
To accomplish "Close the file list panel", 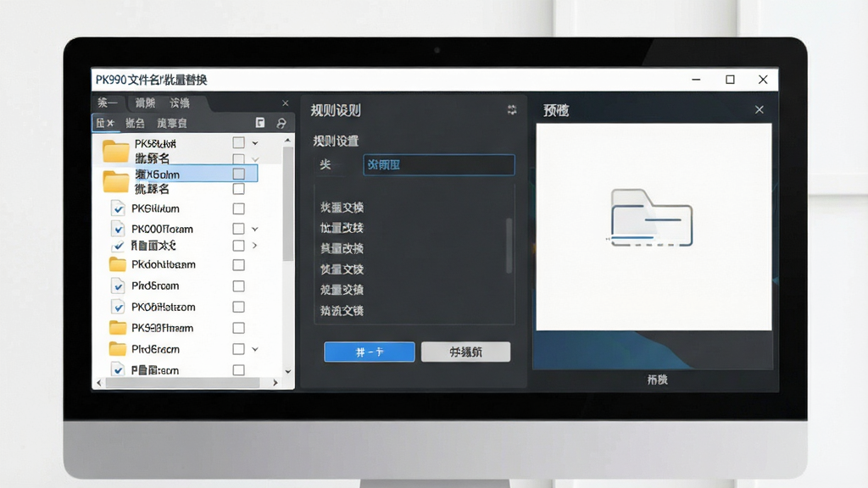I will click(x=286, y=103).
